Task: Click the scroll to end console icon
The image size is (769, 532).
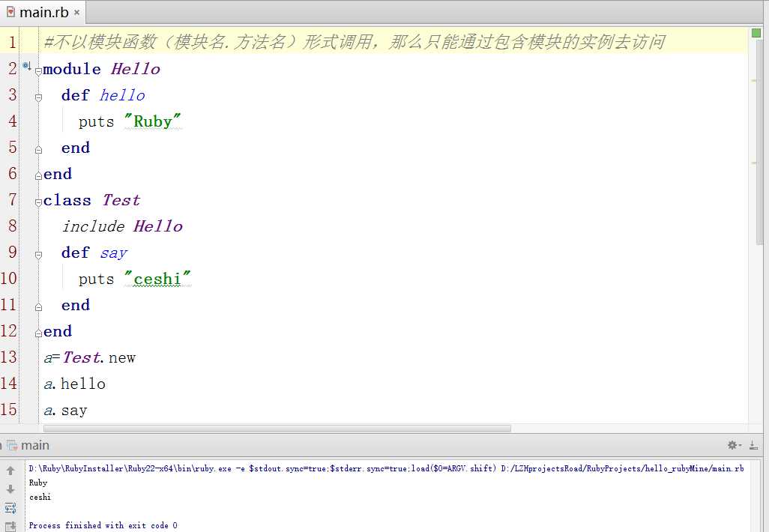Action: pos(10,527)
